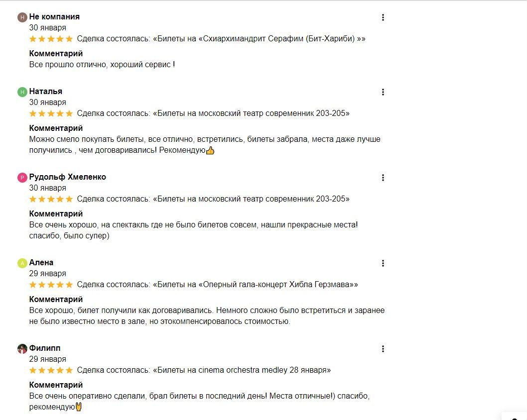Click the star rating on Алена's review

(x=51, y=285)
